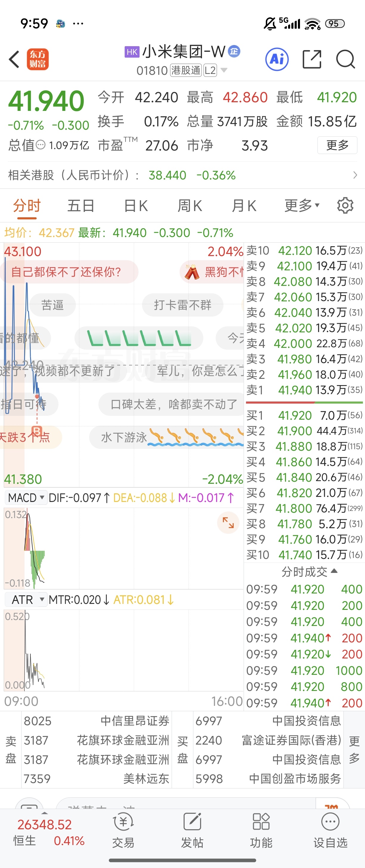The width and height of the screenshot is (365, 868).
Task: Tap the L2 level badge
Action: point(210,70)
